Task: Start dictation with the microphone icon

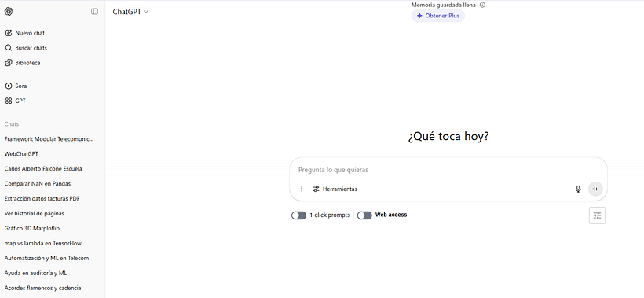Action: coord(578,189)
